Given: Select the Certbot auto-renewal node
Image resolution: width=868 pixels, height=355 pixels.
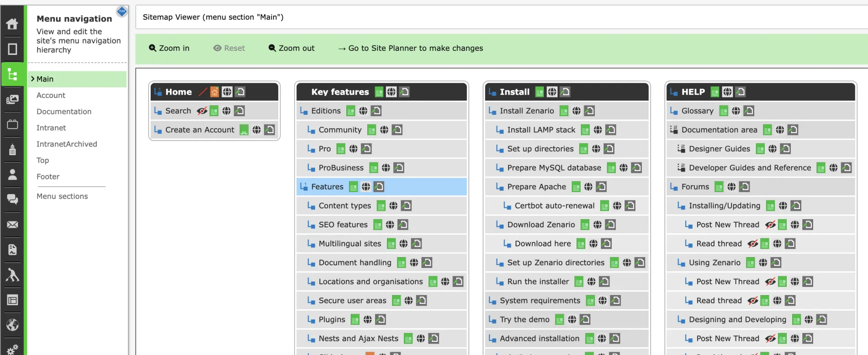Looking at the screenshot, I should 555,206.
